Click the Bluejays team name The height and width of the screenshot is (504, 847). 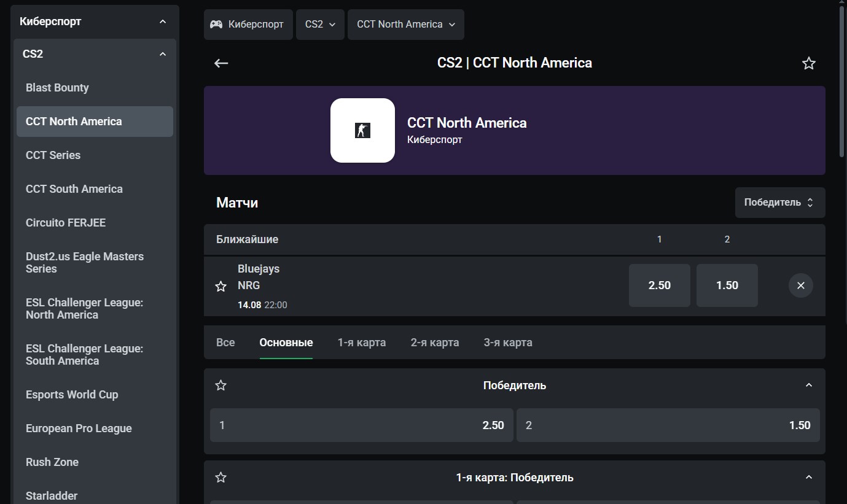coord(259,269)
